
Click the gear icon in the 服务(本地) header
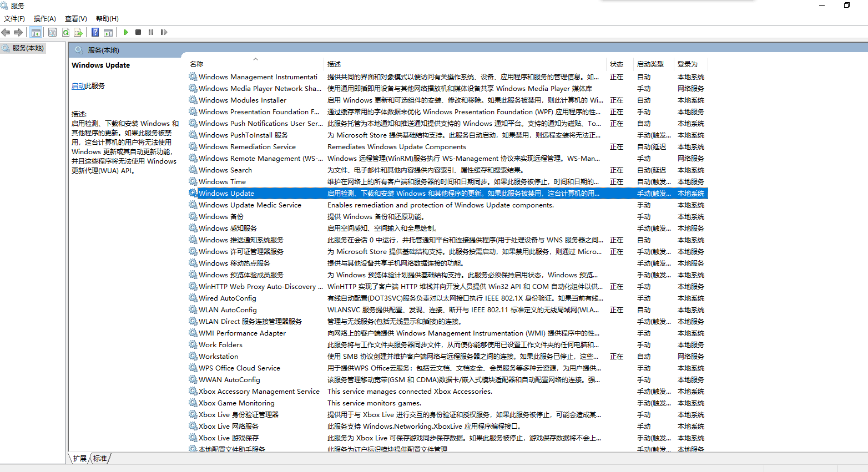click(79, 50)
